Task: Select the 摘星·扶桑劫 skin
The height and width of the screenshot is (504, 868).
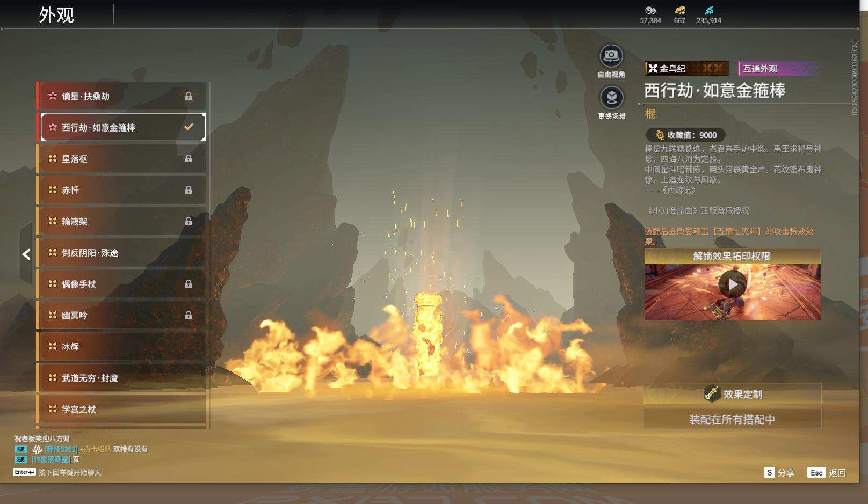Action: tap(121, 96)
